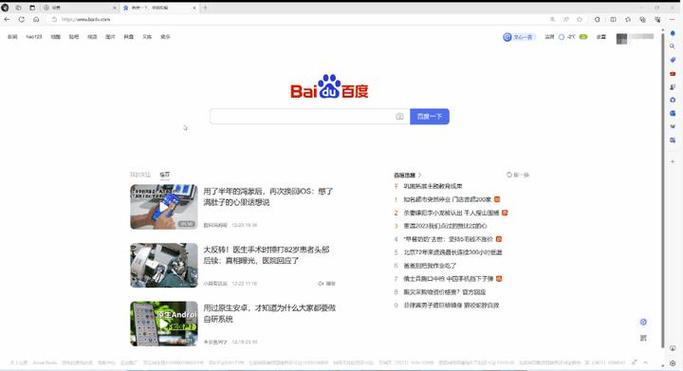683x371 pixels.
Task: Open the headline 用过原生安卓 article
Action: tap(269, 314)
